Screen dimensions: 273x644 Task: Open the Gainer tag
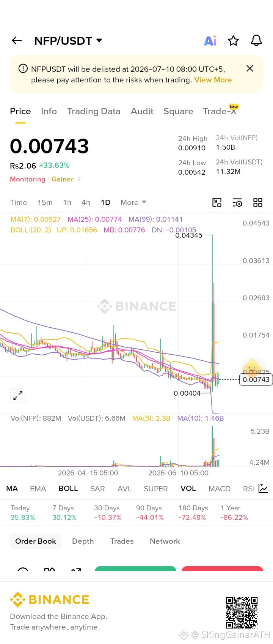coord(63,179)
